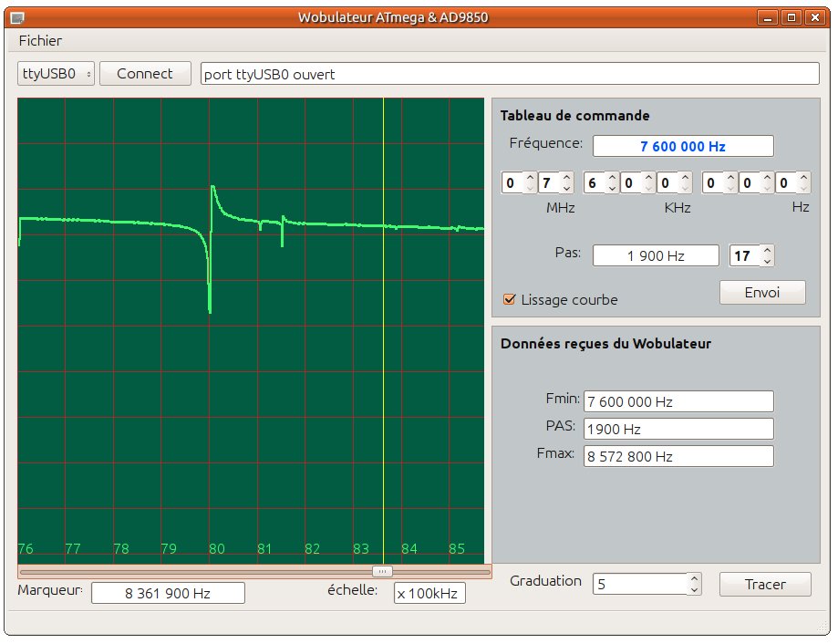
Task: Open the ttyUSB0 serial port dropdown
Action: coord(56,74)
